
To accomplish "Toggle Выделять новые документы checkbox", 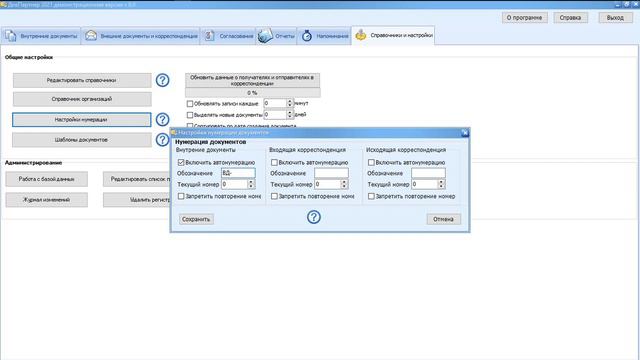I will tap(190, 115).
